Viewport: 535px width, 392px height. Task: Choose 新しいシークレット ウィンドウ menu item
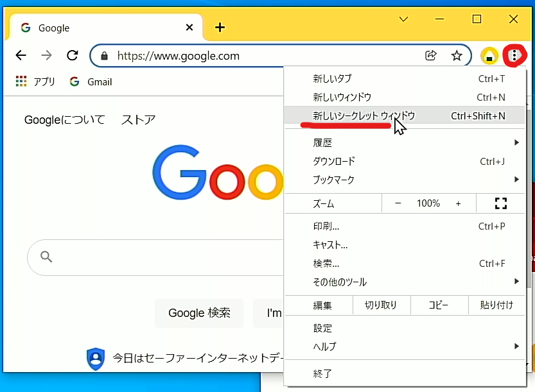tap(405, 116)
